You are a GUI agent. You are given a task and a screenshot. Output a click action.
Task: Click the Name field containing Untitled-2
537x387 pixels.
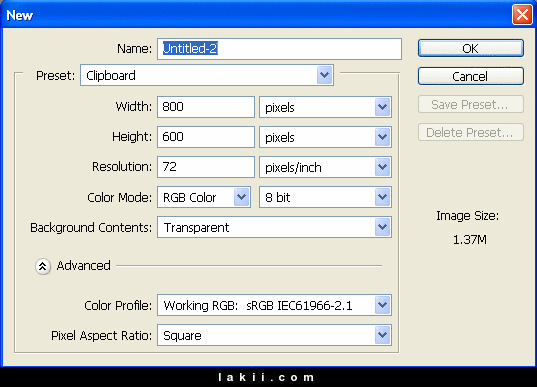pos(279,49)
